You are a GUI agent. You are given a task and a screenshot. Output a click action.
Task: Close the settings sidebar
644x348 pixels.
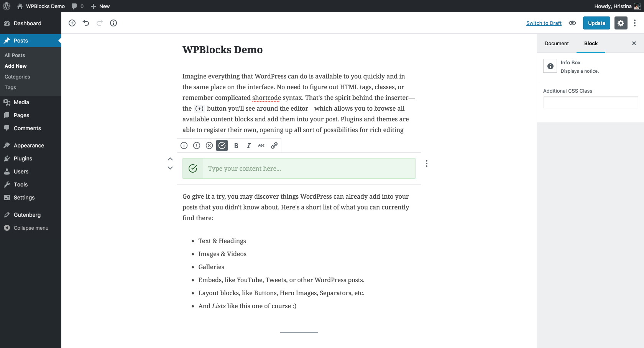634,43
